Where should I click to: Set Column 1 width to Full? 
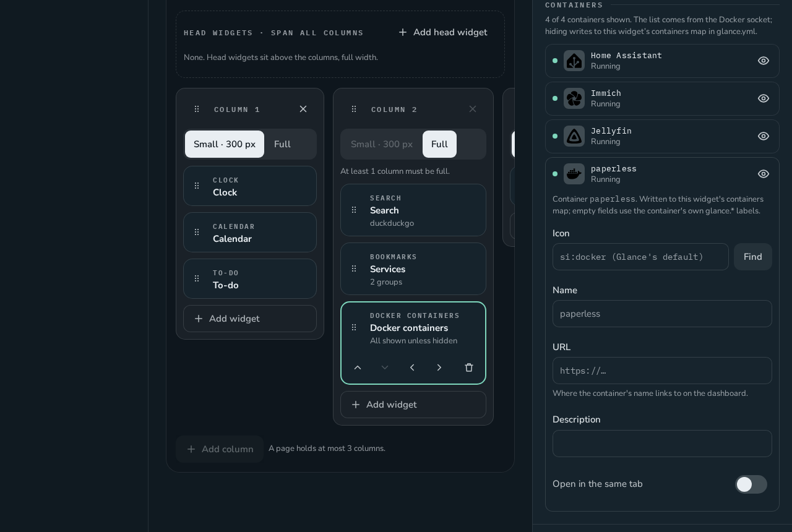point(282,144)
